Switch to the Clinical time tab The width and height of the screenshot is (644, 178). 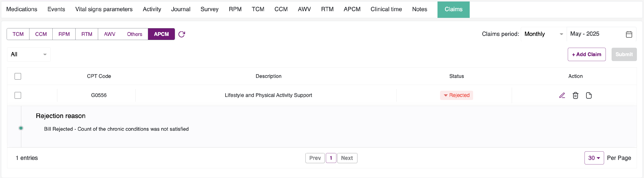[x=386, y=9]
